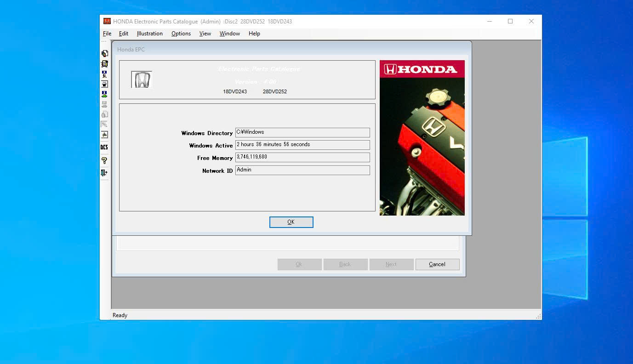Open the Illustration menu
633x364 pixels.
coord(149,33)
